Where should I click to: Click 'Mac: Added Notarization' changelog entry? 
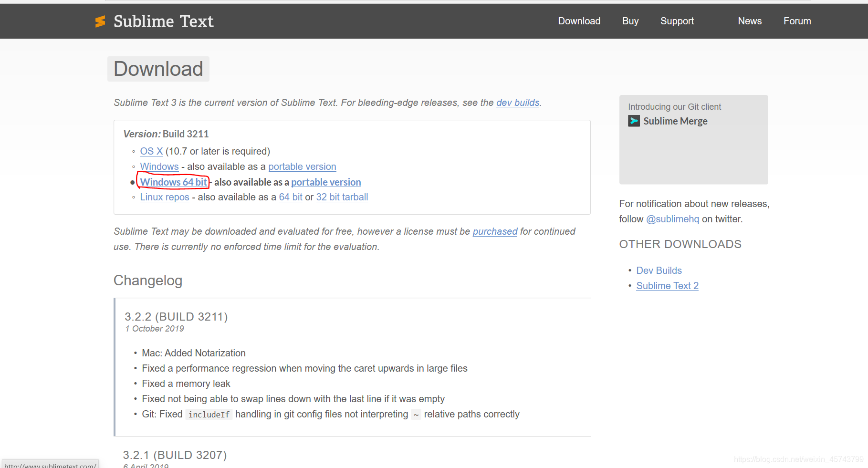[x=194, y=353]
